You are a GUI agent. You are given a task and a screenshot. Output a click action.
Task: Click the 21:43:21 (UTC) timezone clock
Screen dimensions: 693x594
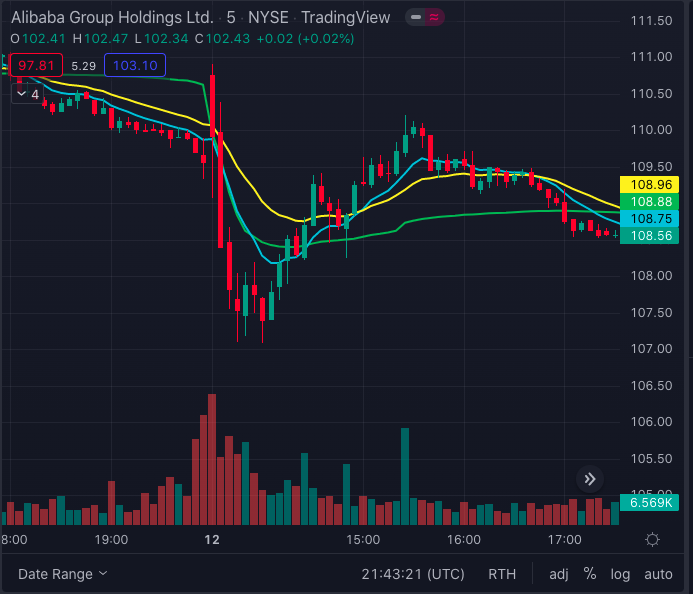413,574
